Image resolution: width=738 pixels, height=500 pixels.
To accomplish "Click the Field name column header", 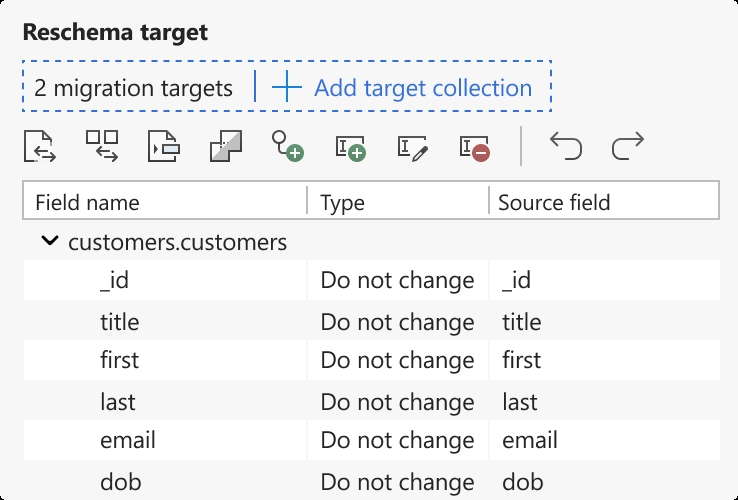I will [164, 202].
